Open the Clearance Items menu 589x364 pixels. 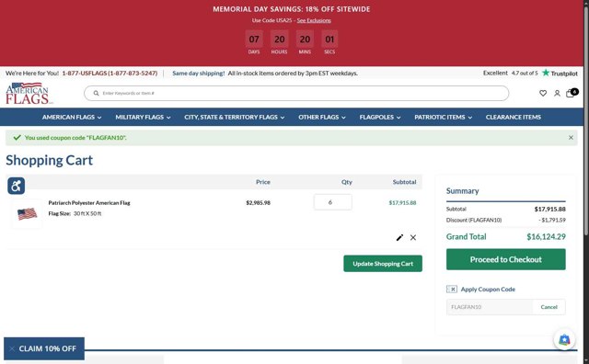514,117
